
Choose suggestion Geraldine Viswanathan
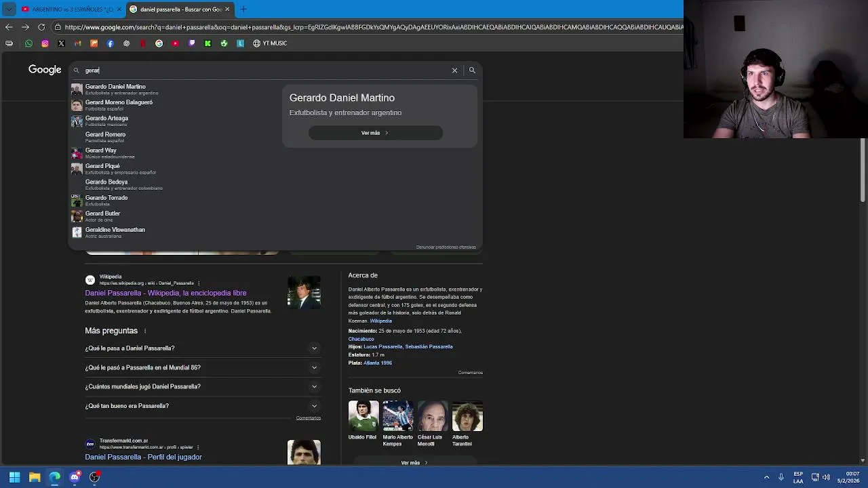174,232
